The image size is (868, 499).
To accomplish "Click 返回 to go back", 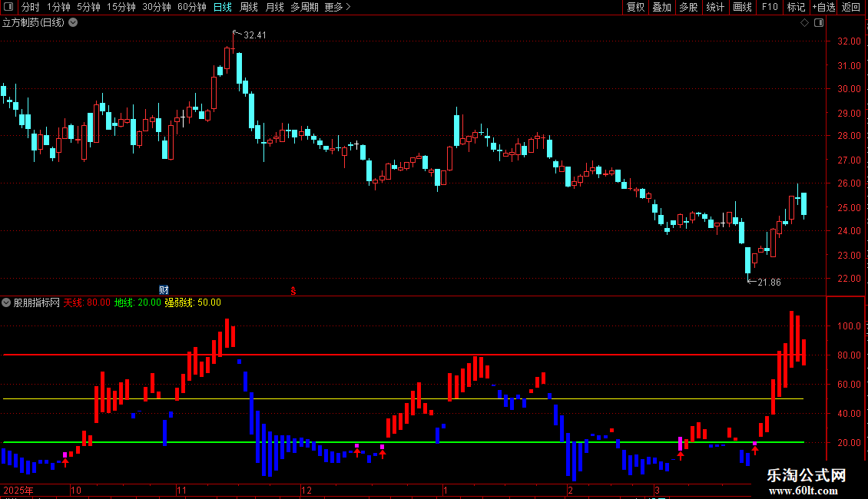I will 851,7.
